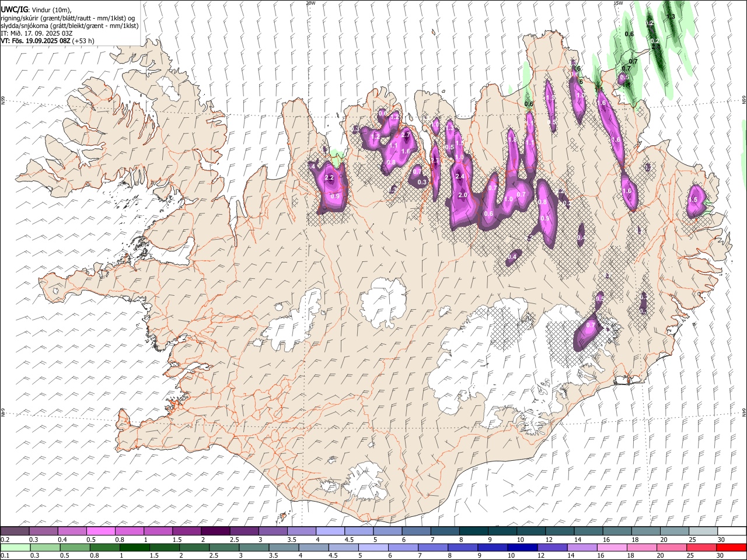Image resolution: width=747 pixels, height=560 pixels.
Task: Click the snow scale swatch between 0.5 and 0.8
Action: coord(100,531)
